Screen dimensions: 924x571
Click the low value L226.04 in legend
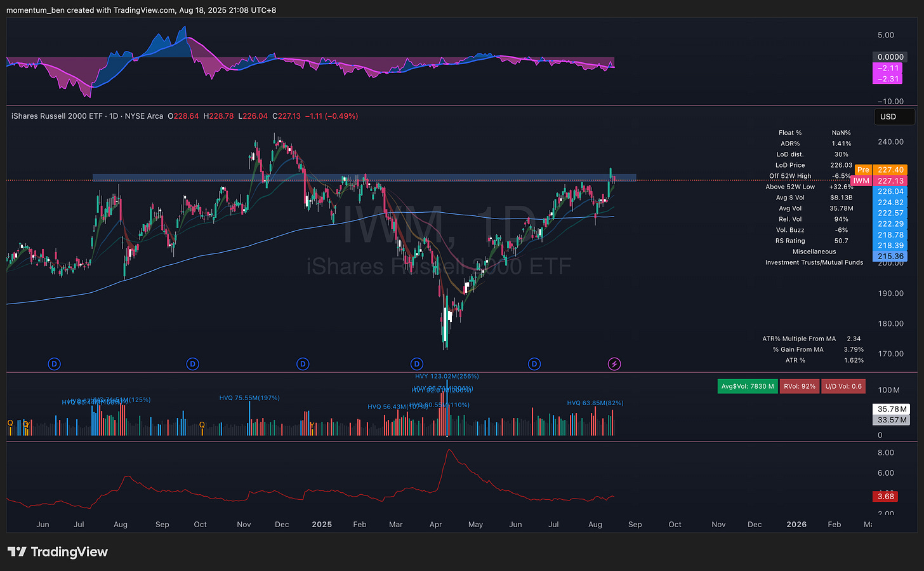pyautogui.click(x=253, y=116)
